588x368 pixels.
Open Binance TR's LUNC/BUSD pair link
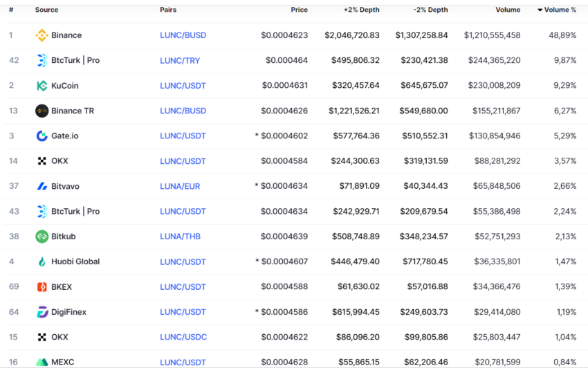(x=183, y=111)
